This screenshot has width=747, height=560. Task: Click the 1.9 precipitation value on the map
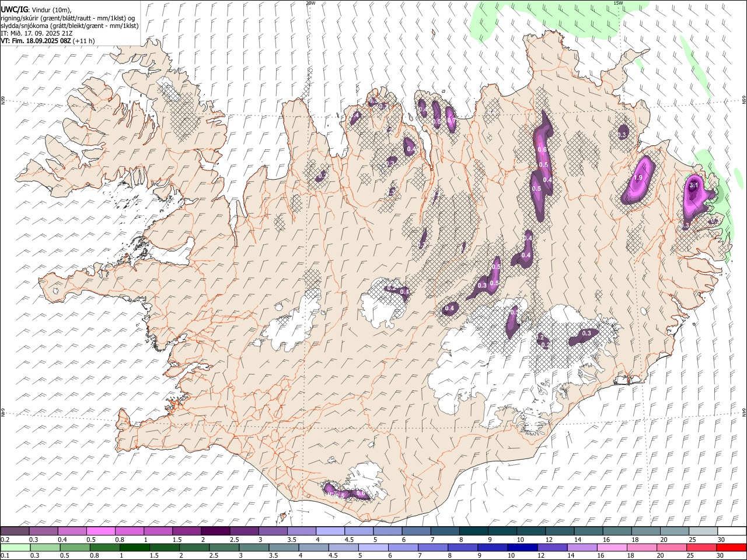click(638, 178)
